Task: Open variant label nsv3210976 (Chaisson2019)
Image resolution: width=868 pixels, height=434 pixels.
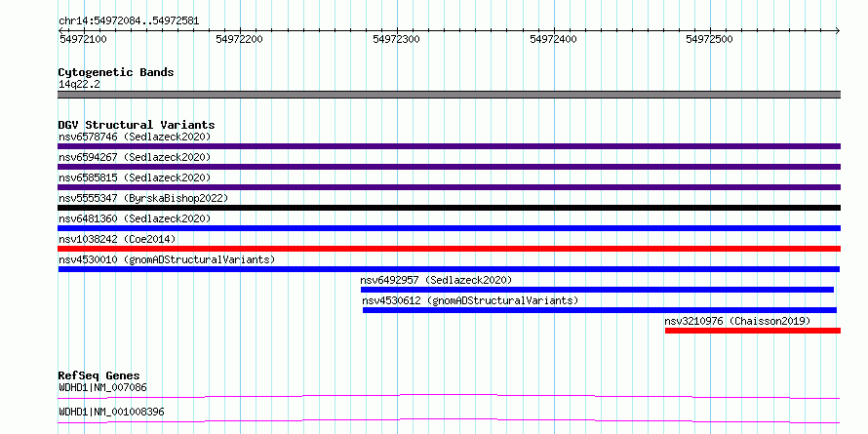Action: pos(737,321)
